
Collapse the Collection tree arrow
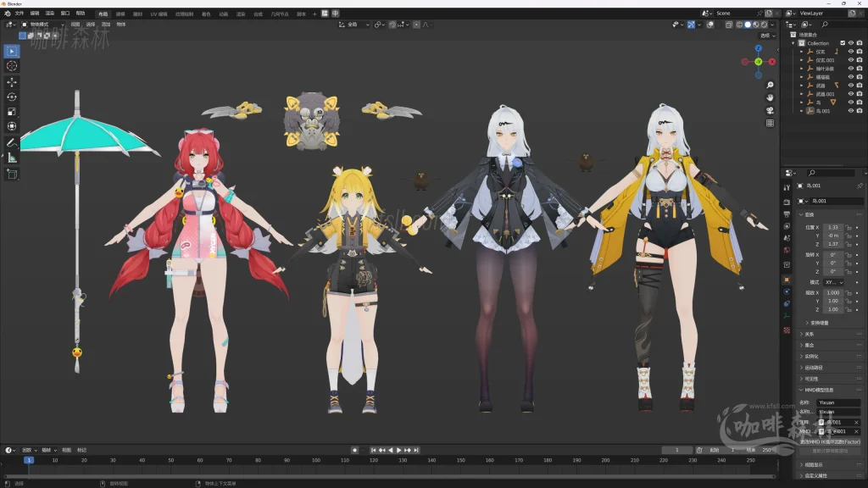793,43
